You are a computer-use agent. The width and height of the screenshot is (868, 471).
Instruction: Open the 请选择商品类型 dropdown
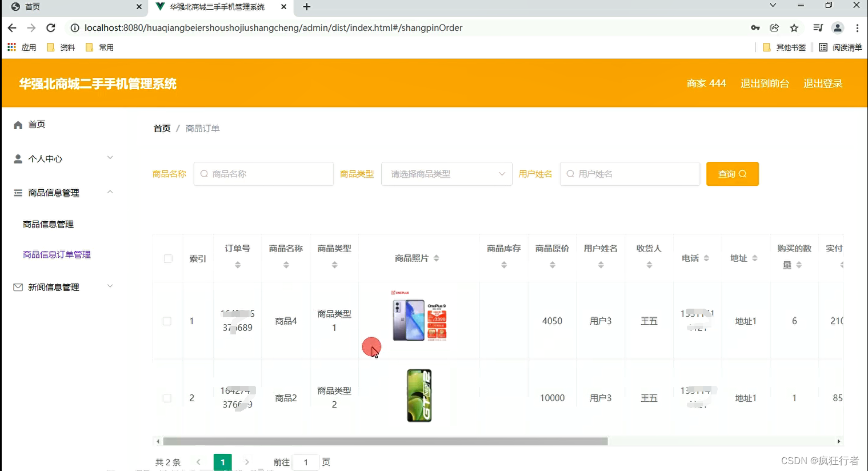(447, 174)
